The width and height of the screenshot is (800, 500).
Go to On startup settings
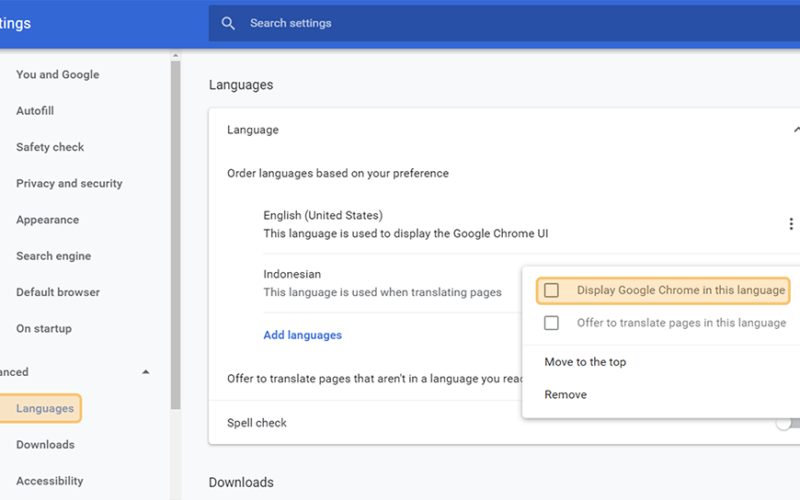[x=44, y=329]
